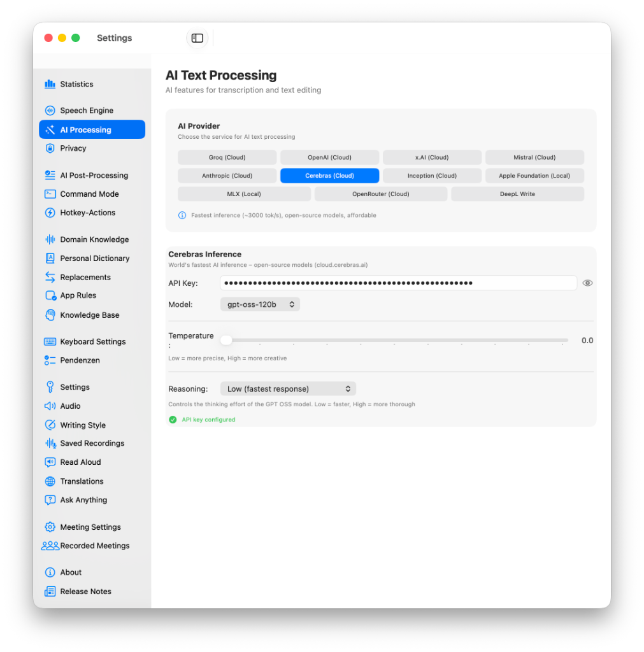644x652 pixels.
Task: Select x.AI (Cloud) provider
Action: click(x=432, y=158)
